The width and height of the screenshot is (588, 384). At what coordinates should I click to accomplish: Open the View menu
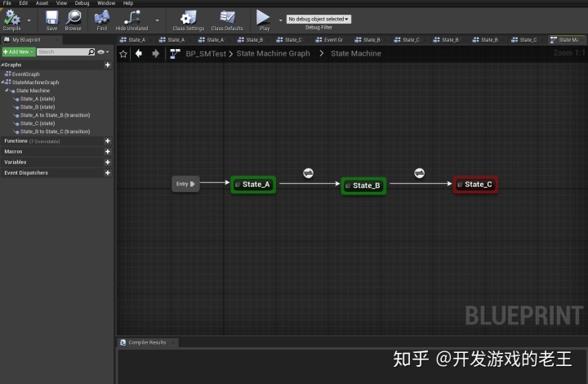[61, 3]
